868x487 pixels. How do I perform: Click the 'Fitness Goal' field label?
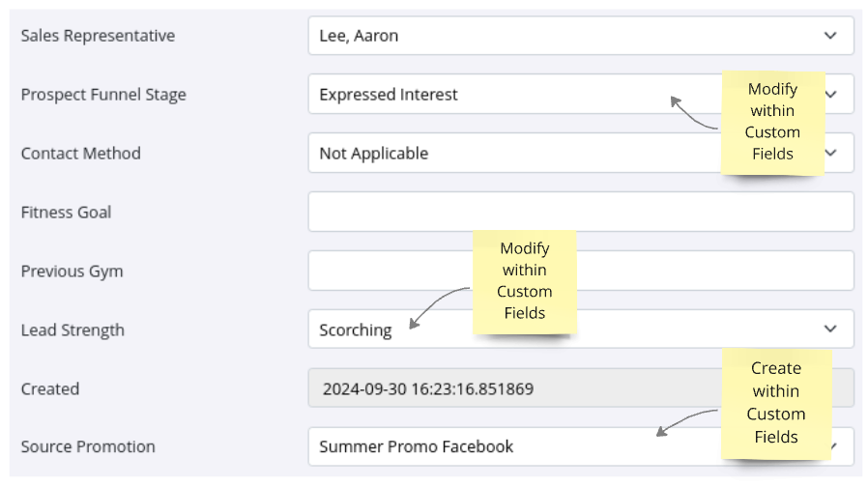66,212
